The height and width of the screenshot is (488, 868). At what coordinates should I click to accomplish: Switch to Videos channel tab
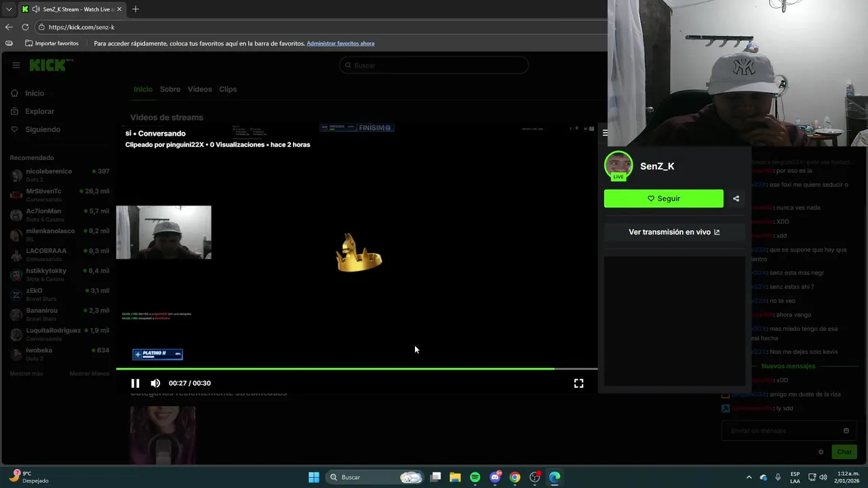pyautogui.click(x=200, y=89)
